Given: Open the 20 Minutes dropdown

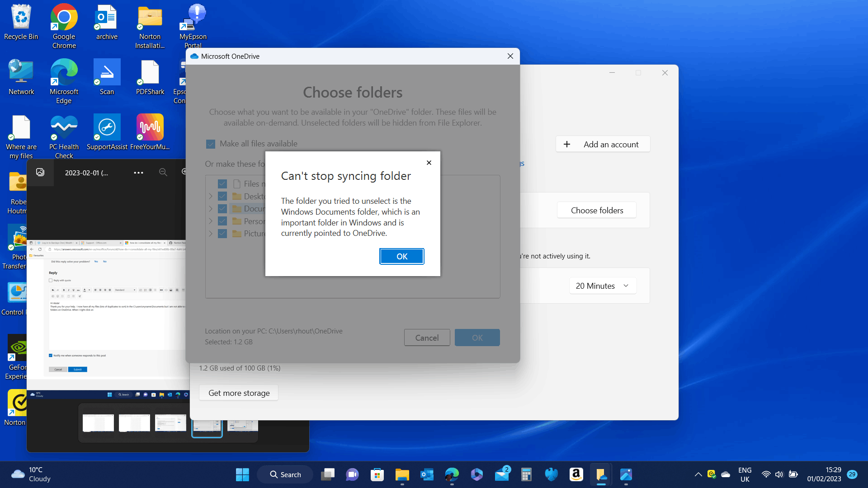Looking at the screenshot, I should (602, 286).
